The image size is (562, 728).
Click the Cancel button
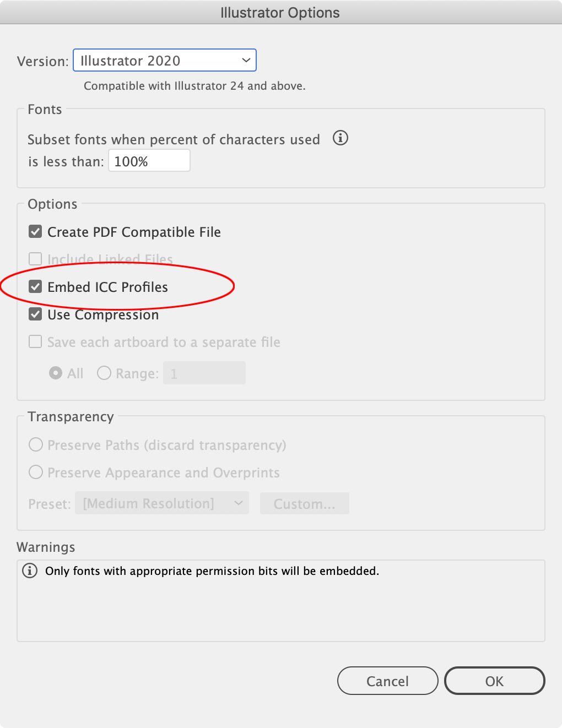387,681
